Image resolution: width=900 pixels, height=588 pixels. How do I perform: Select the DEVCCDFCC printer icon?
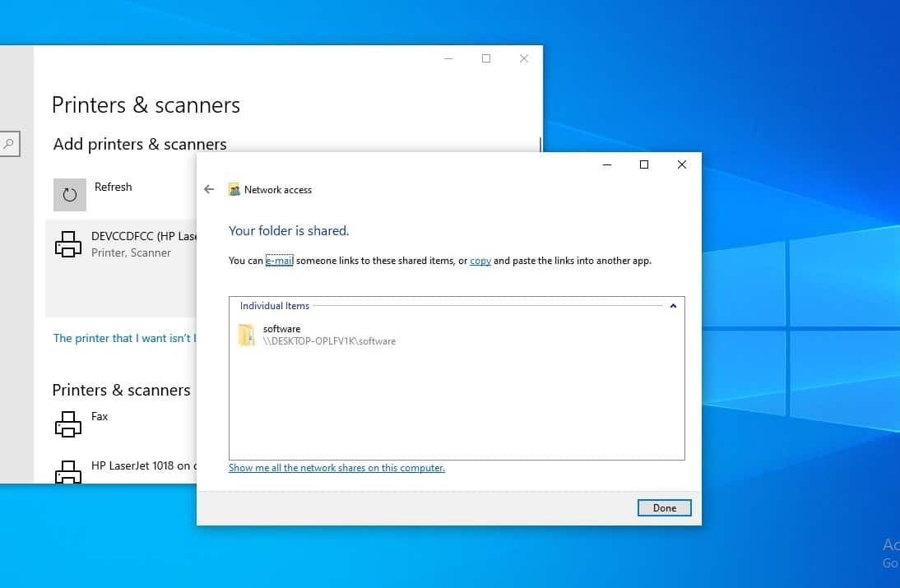(68, 243)
